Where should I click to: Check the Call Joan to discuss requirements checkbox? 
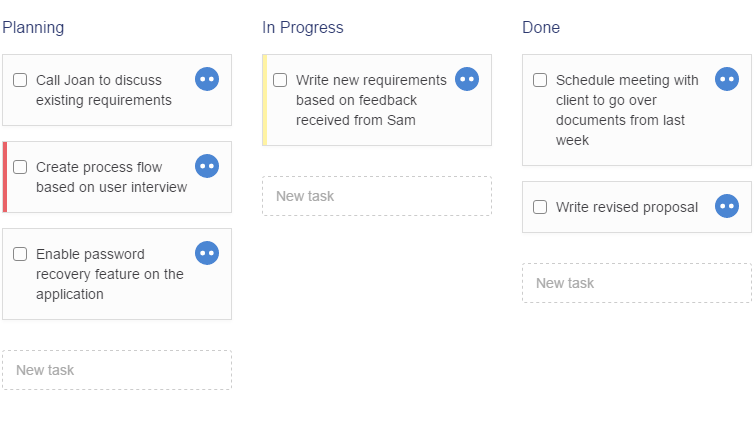(x=20, y=80)
